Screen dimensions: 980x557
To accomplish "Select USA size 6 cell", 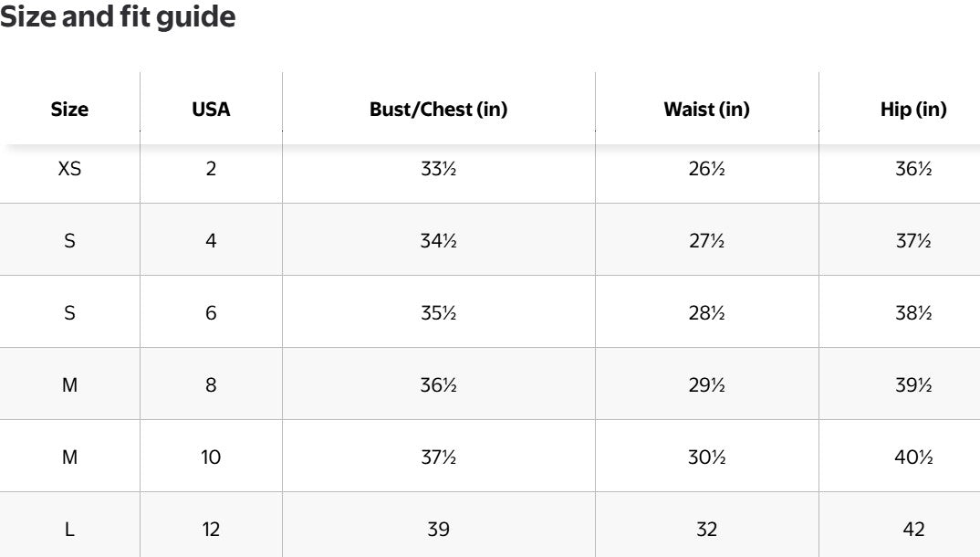I will click(211, 313).
